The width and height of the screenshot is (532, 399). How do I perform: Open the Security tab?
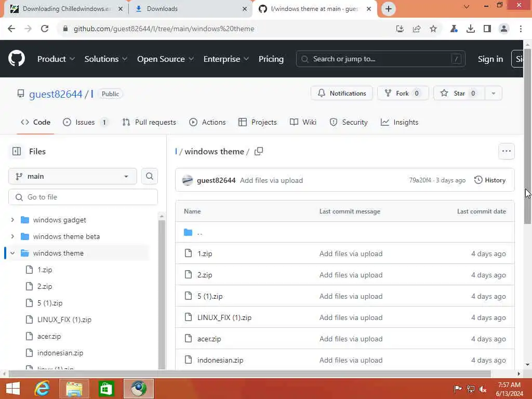tap(349, 122)
